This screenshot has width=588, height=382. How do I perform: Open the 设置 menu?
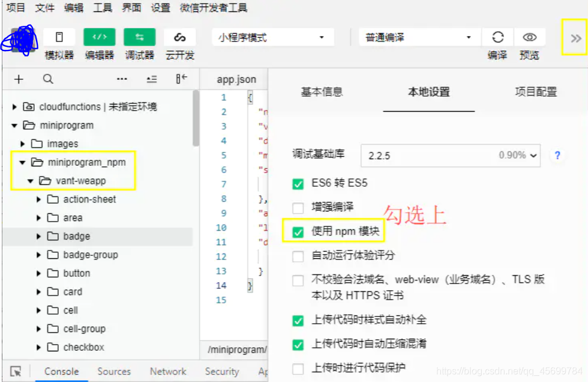coord(161,7)
